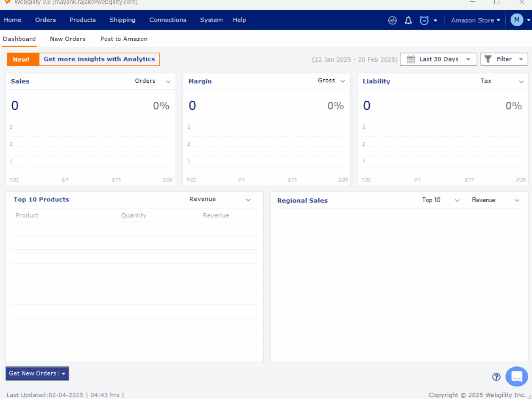Viewport: 532px width, 399px height.
Task: Click the scheduler alarm clock icon
Action: [x=424, y=20]
